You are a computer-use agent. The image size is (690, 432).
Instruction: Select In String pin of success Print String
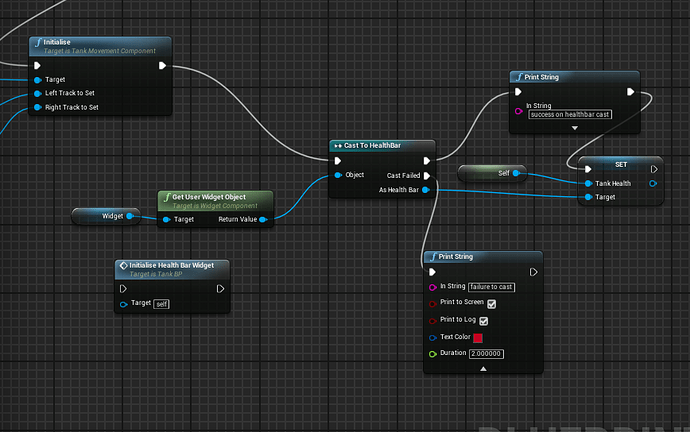(519, 111)
